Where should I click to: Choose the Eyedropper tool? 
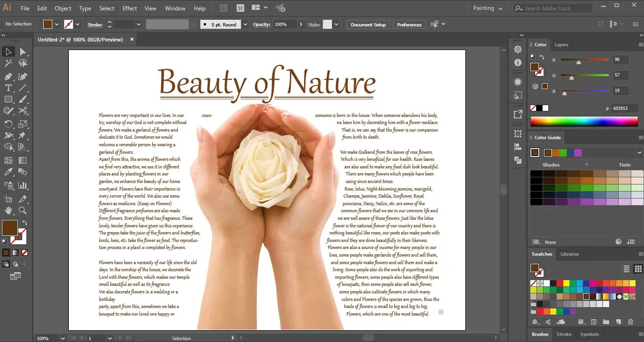[8, 173]
